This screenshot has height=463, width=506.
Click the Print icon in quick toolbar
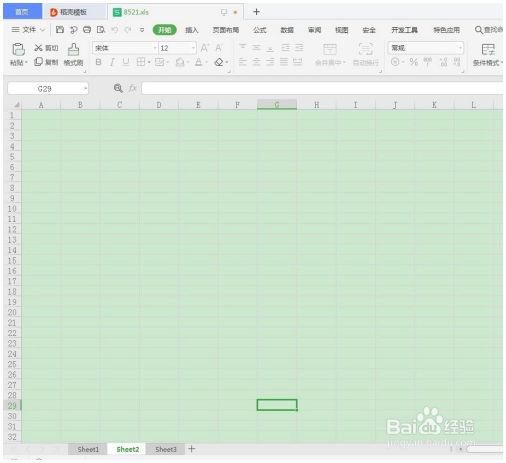tap(87, 30)
